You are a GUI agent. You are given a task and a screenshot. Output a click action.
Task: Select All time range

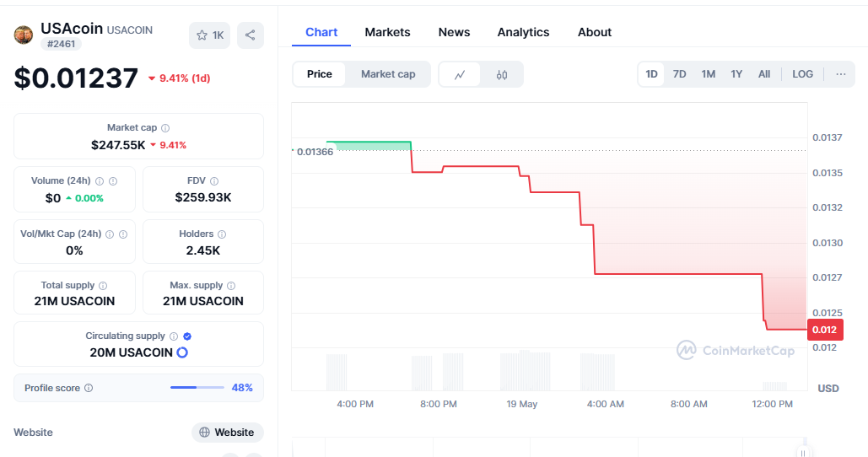pos(764,74)
